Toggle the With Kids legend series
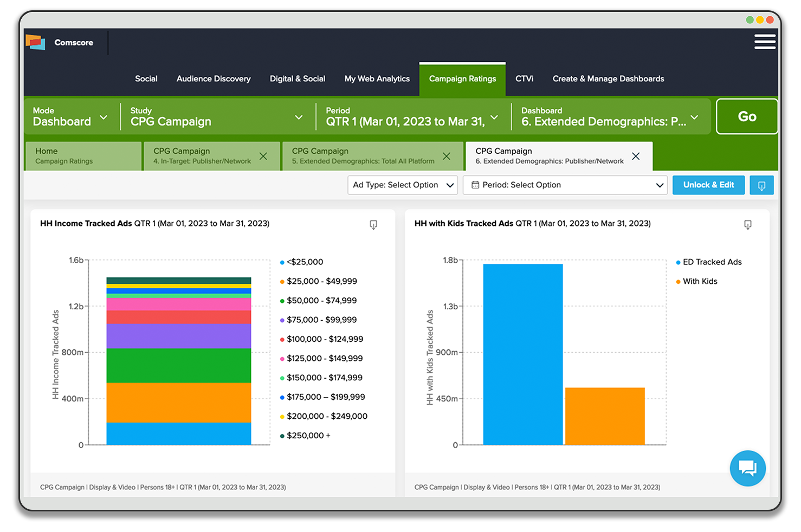Screen dimensions: 801x532 700,282
